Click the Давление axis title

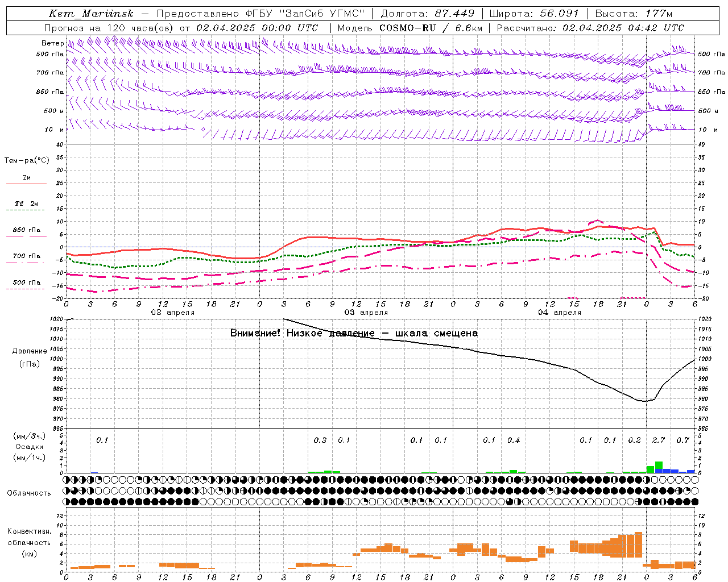(30, 351)
